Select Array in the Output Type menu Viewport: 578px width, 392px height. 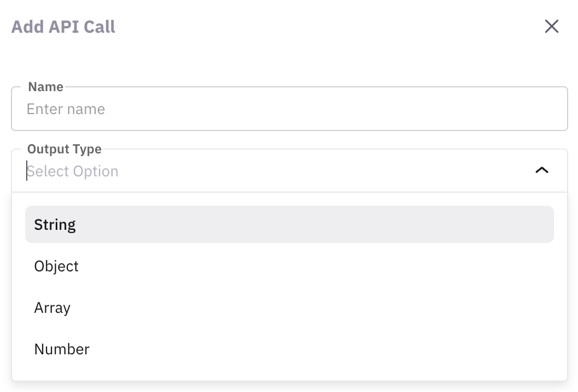click(x=52, y=307)
